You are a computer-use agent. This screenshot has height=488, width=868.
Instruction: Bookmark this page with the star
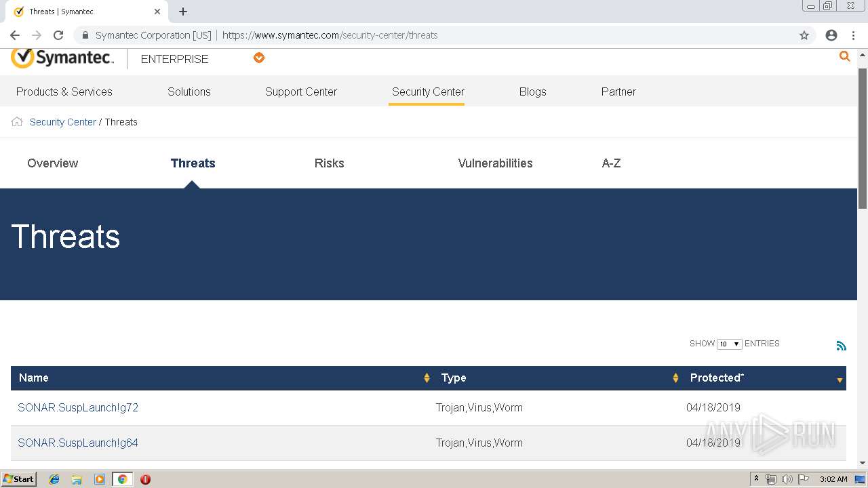pos(804,35)
